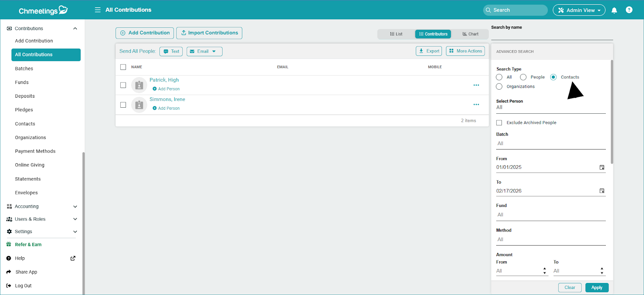
Task: Open the help question mark icon
Action: point(629,10)
